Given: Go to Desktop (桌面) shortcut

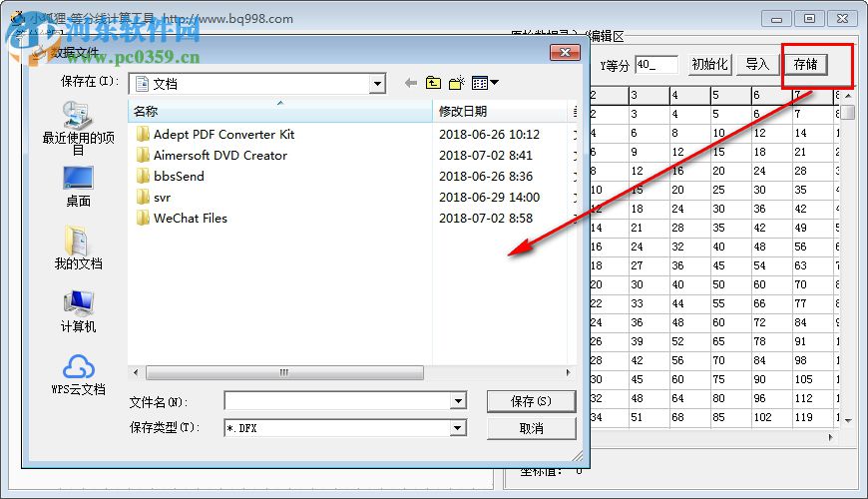Looking at the screenshot, I should tap(78, 187).
